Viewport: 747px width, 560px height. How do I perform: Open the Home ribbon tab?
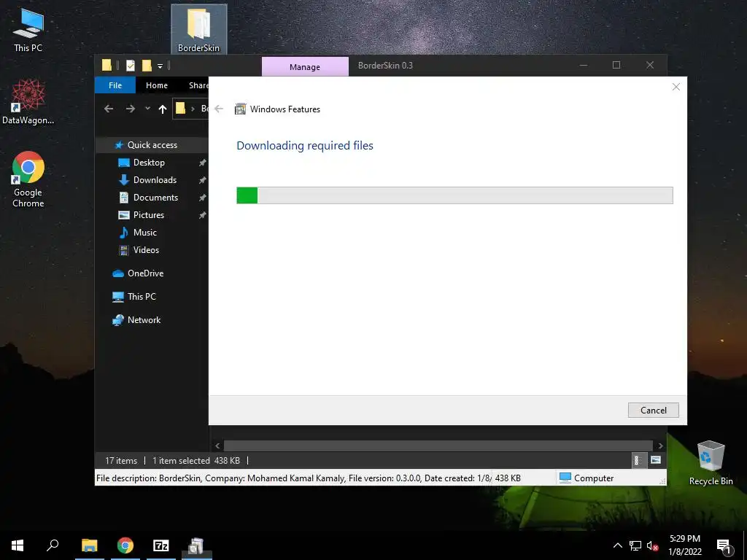(x=157, y=85)
